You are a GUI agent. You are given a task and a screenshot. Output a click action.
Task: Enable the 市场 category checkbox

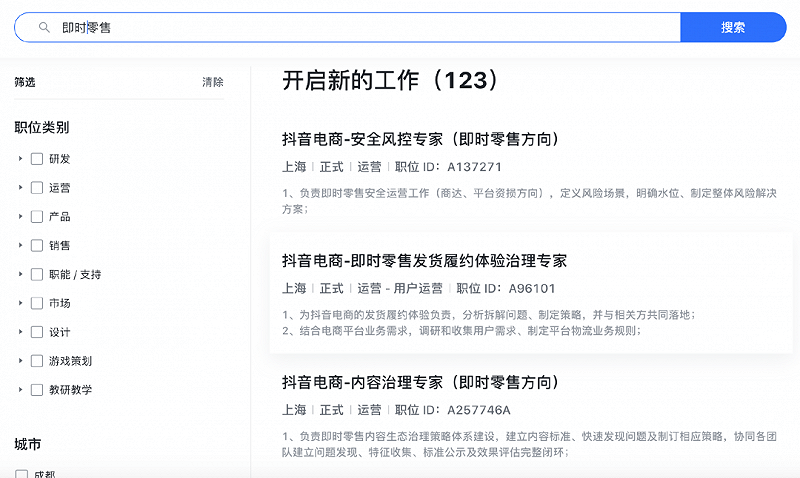coord(37,303)
